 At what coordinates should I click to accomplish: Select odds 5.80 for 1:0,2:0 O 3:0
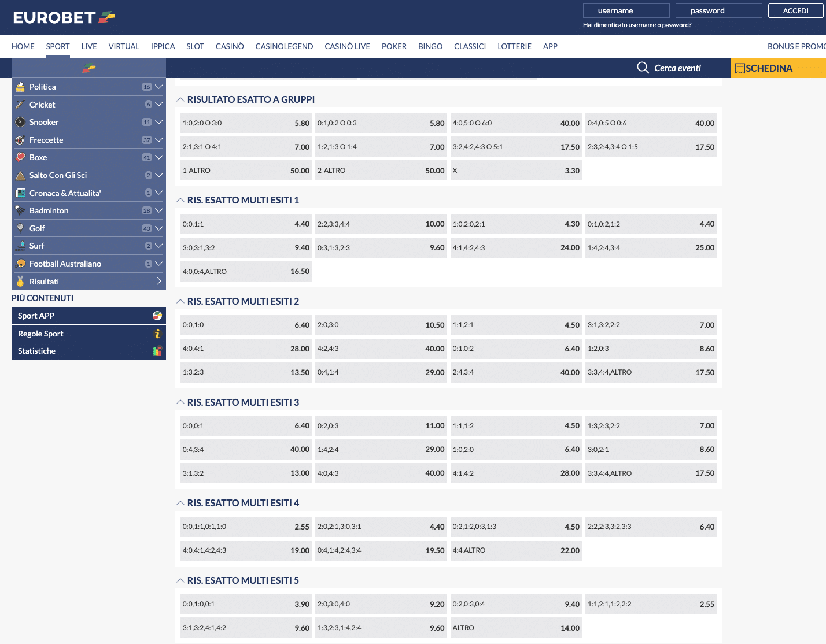point(246,123)
